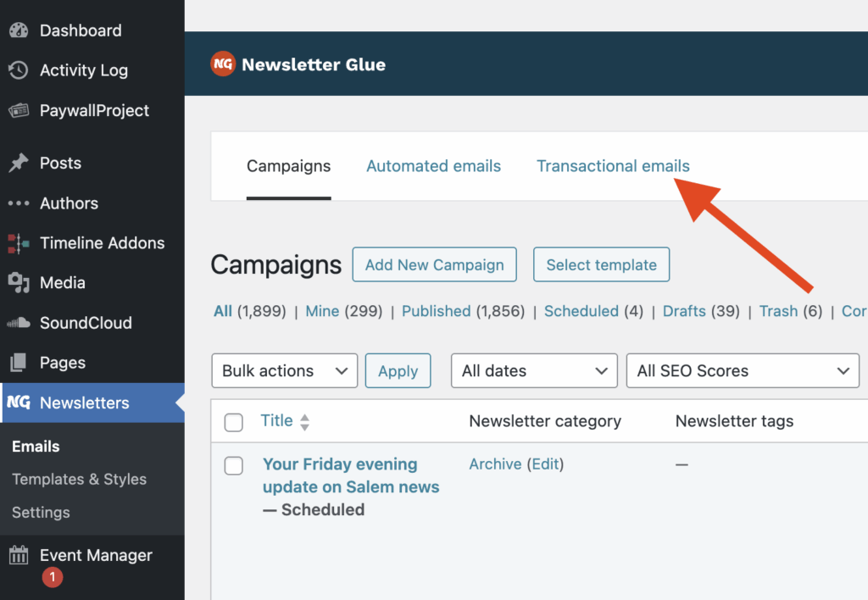This screenshot has width=868, height=600.
Task: Click the Media library icon
Action: pos(19,283)
